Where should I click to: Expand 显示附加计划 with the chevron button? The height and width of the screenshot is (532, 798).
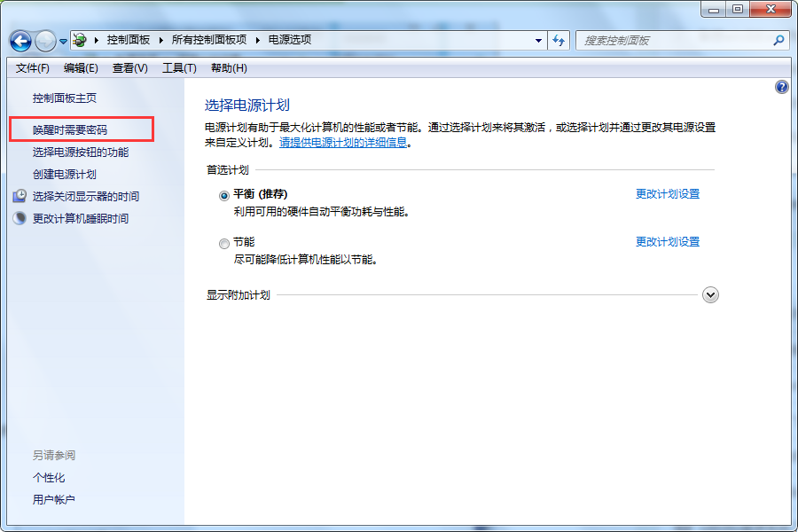pos(710,295)
